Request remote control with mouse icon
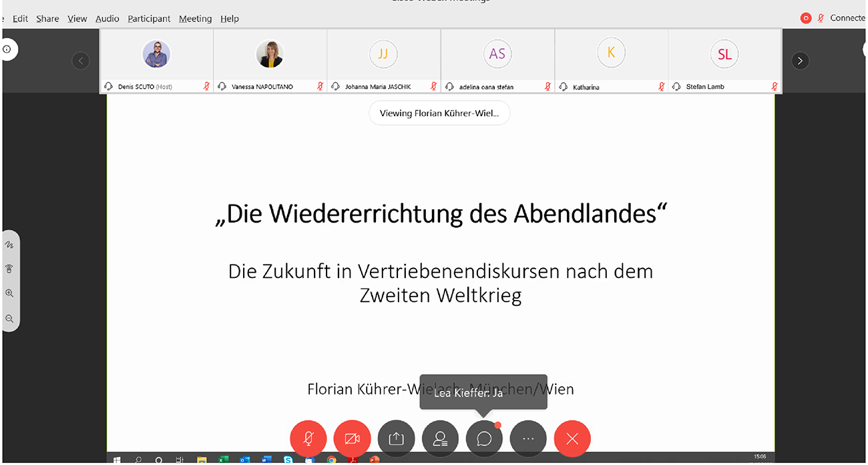868x465 pixels. [x=10, y=269]
